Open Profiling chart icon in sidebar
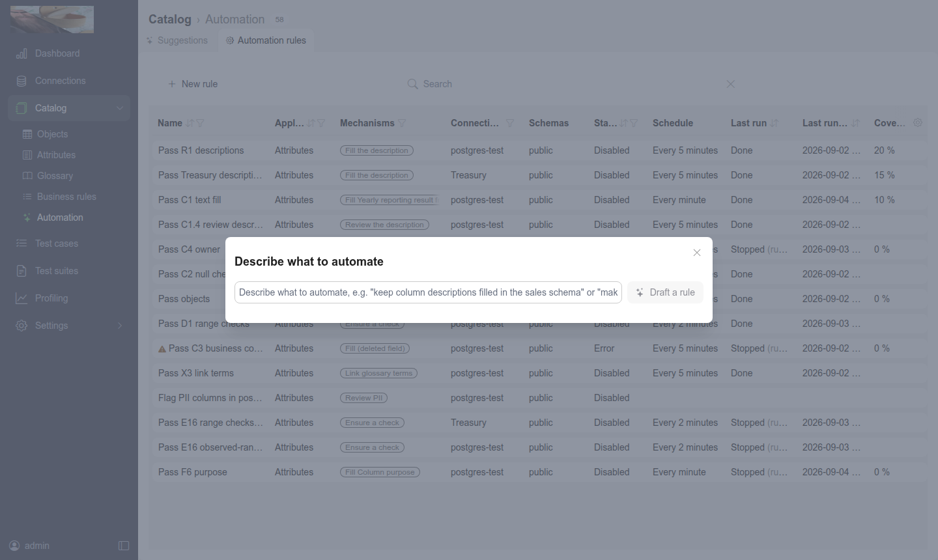This screenshot has height=560, width=938. point(21,298)
